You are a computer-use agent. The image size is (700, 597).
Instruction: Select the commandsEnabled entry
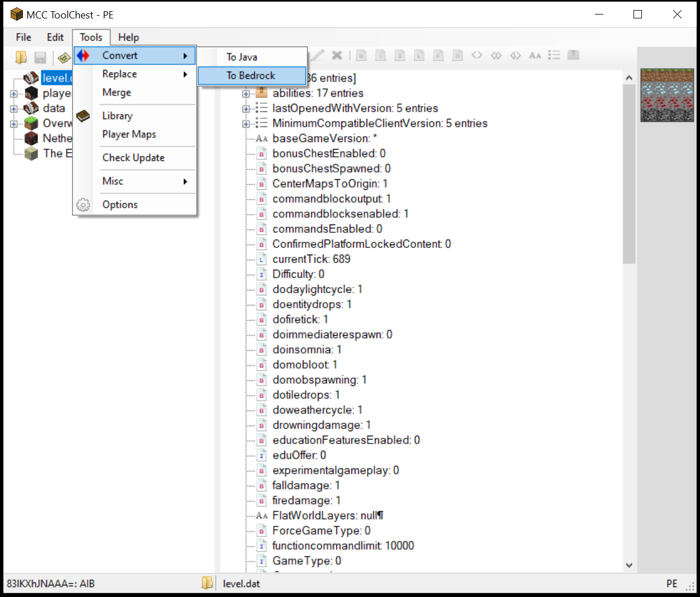(x=327, y=229)
